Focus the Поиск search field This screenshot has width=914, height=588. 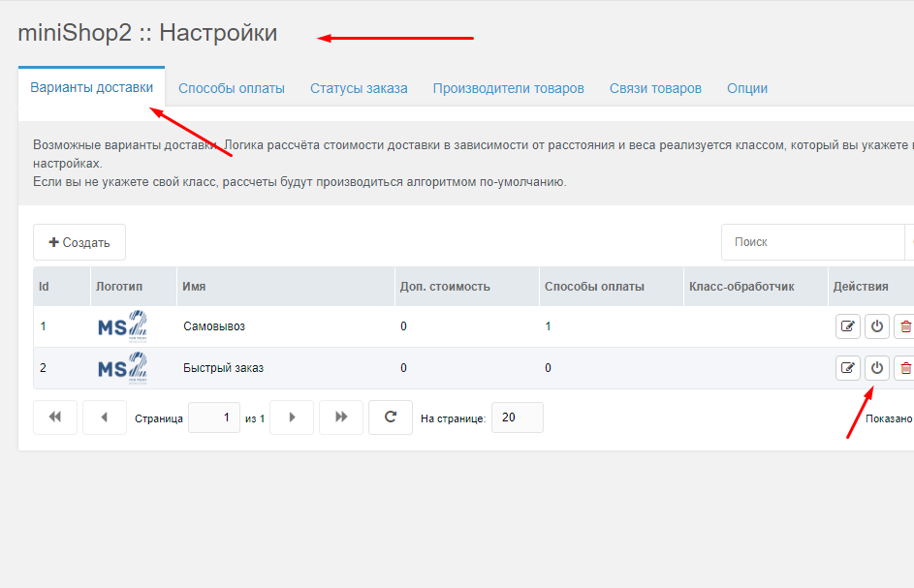coord(812,242)
